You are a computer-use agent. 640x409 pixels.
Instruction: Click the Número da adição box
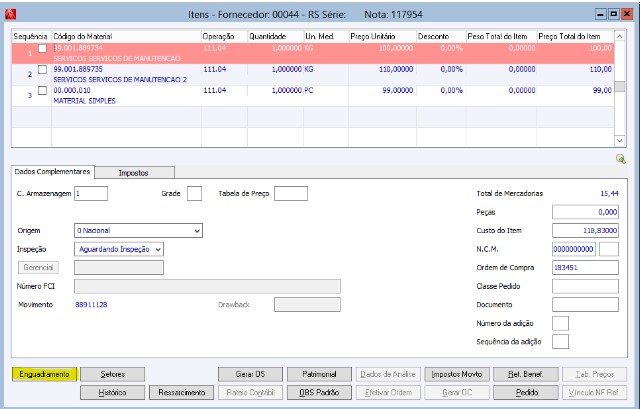pyautogui.click(x=560, y=323)
